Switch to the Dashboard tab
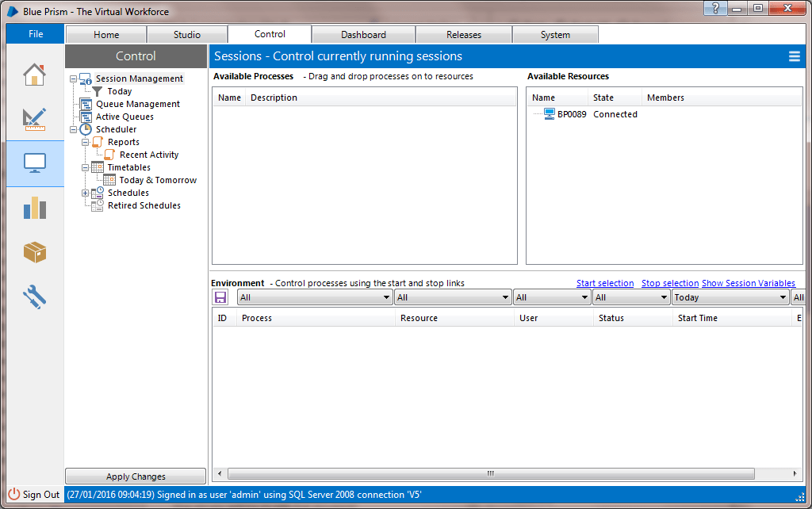The height and width of the screenshot is (509, 812). 363,35
